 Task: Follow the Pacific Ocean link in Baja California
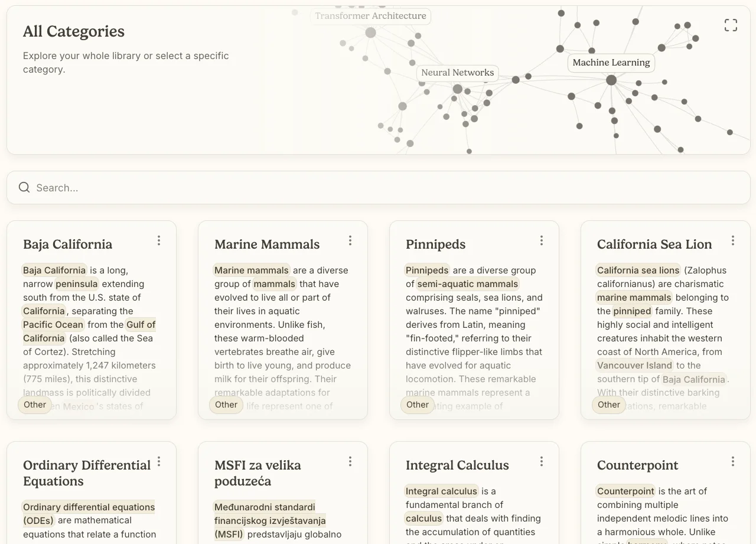(x=53, y=324)
